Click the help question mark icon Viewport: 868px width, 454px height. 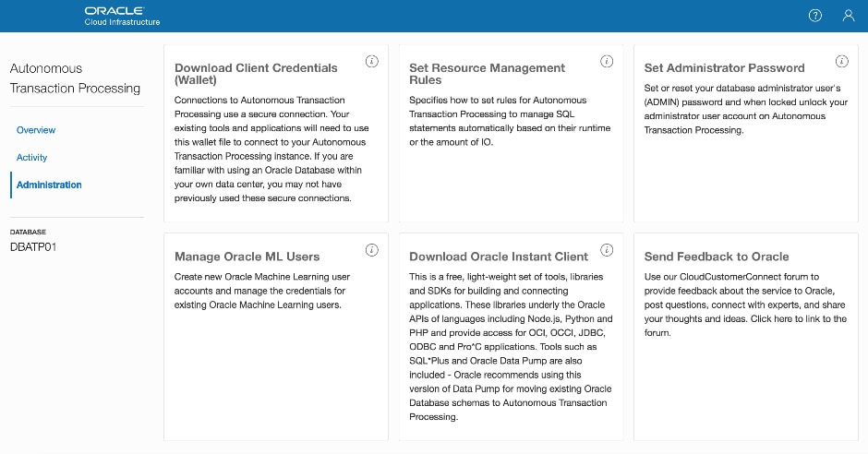pos(814,16)
